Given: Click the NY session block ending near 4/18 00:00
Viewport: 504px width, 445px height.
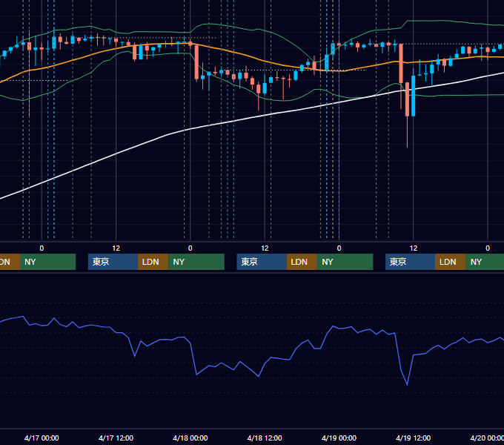Looking at the screenshot, I should coord(196,262).
